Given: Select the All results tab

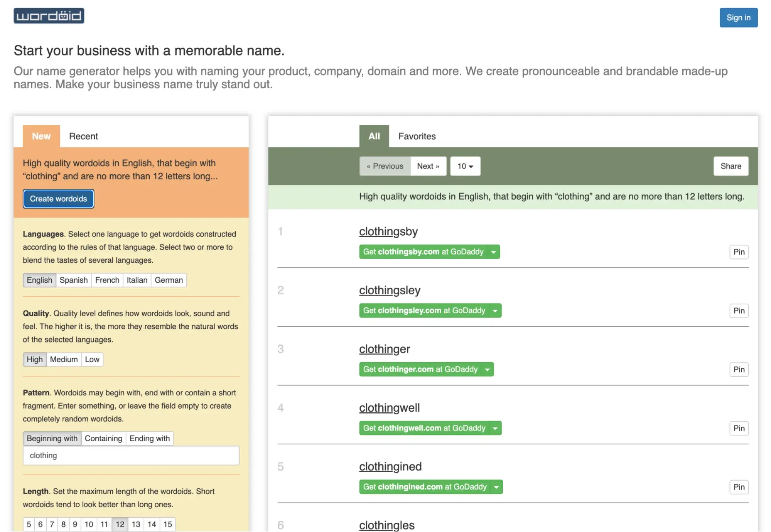Looking at the screenshot, I should (374, 136).
